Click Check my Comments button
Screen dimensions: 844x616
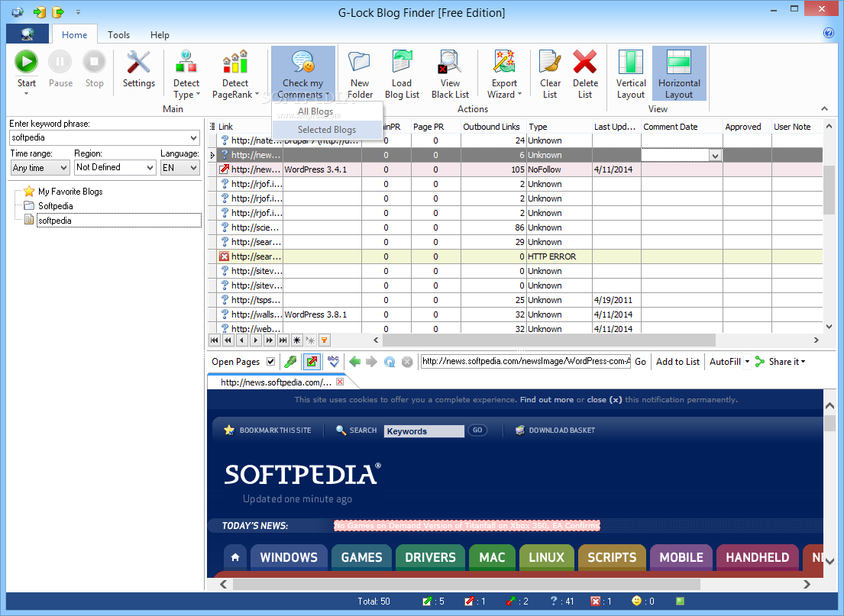pyautogui.click(x=303, y=73)
